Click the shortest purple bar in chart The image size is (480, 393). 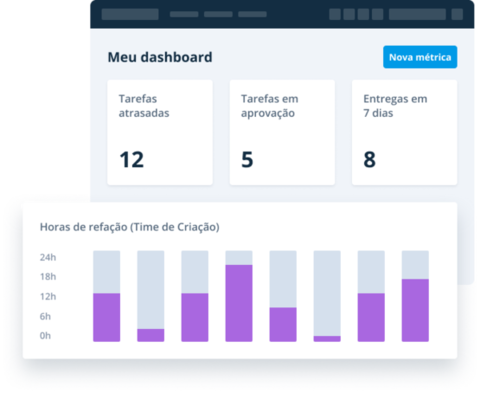click(x=327, y=339)
